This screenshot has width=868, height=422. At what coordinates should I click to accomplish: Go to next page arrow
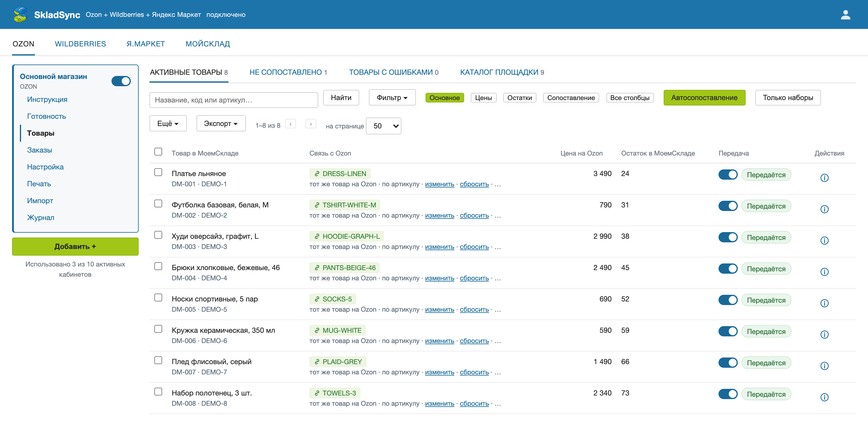[x=311, y=124]
